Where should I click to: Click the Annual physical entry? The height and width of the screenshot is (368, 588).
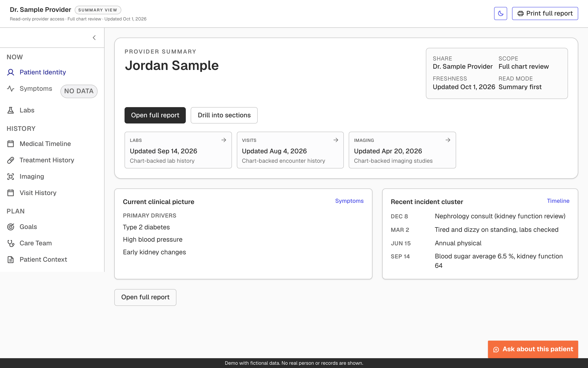[458, 243]
